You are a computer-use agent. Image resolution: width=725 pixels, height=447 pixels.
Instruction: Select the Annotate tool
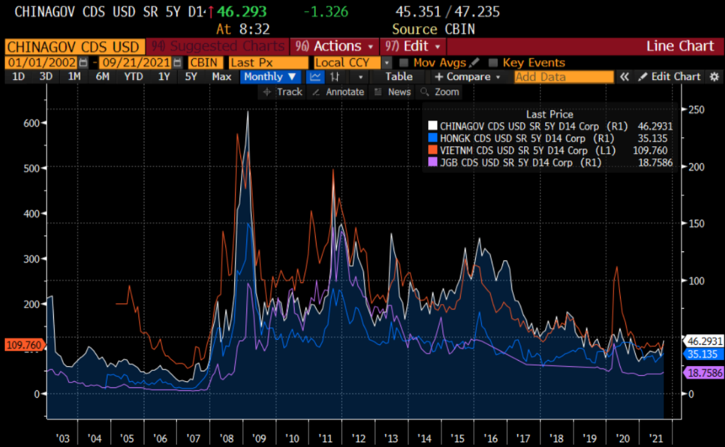pos(339,92)
